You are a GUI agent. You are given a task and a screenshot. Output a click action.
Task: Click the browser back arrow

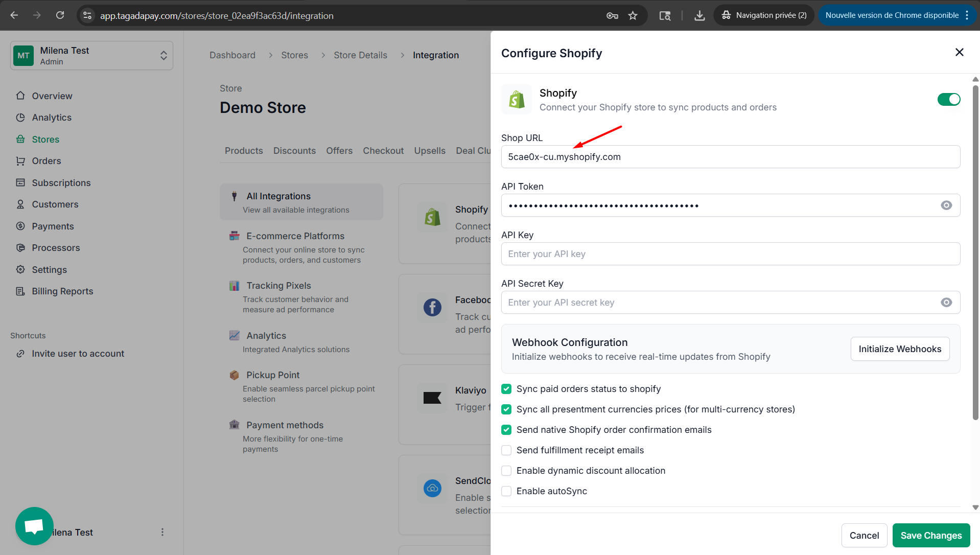click(x=14, y=15)
